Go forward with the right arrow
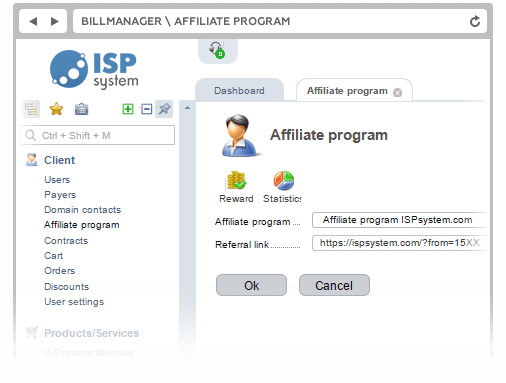 point(54,21)
